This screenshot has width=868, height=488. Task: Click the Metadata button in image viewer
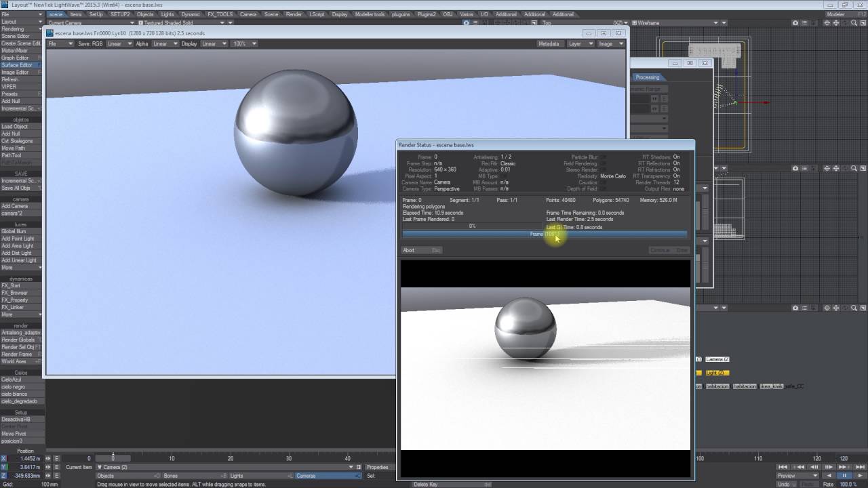coord(549,44)
